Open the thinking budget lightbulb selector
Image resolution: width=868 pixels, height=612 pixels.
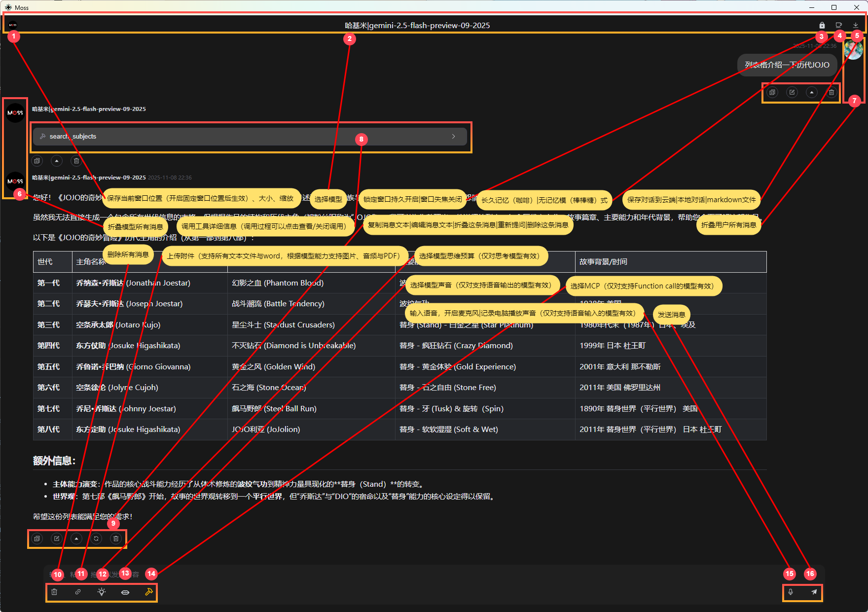pyautogui.click(x=102, y=592)
